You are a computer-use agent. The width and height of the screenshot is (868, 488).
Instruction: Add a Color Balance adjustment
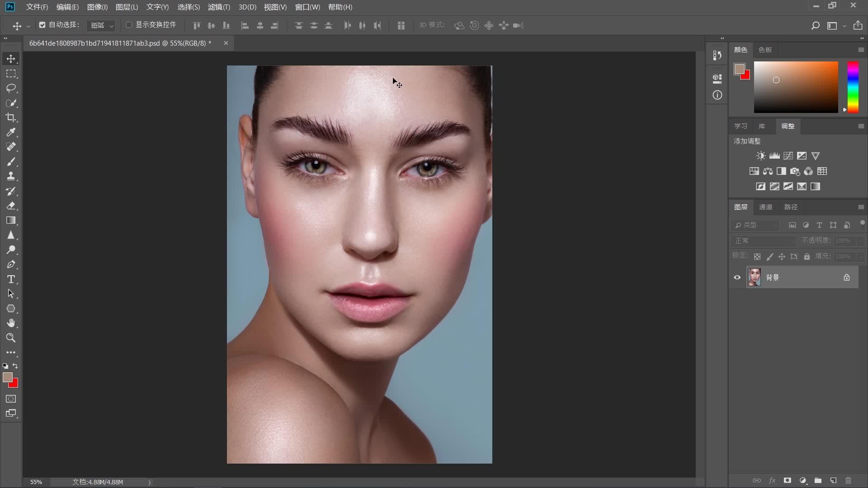click(768, 171)
